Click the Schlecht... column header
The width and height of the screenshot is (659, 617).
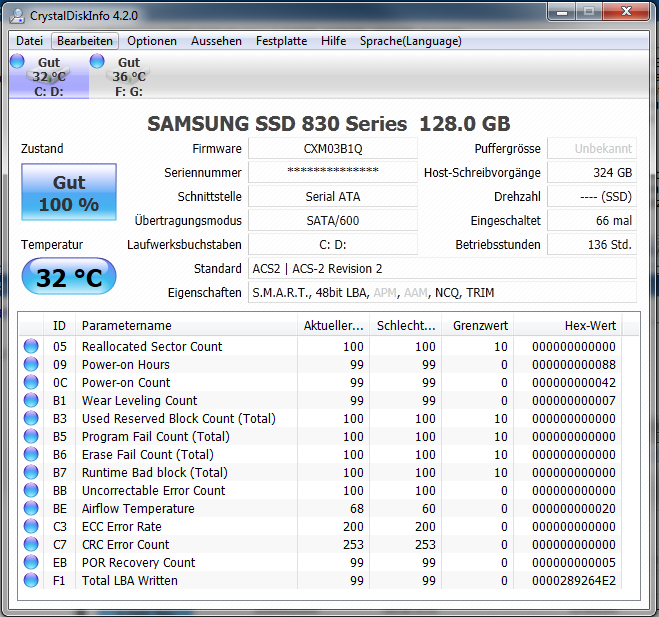pyautogui.click(x=406, y=325)
